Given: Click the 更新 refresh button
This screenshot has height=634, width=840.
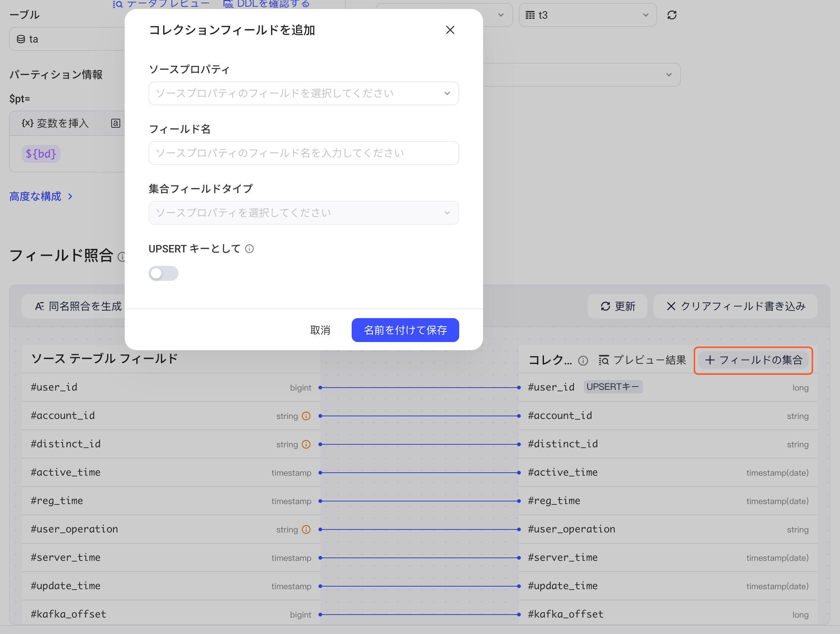Looking at the screenshot, I should coord(617,306).
